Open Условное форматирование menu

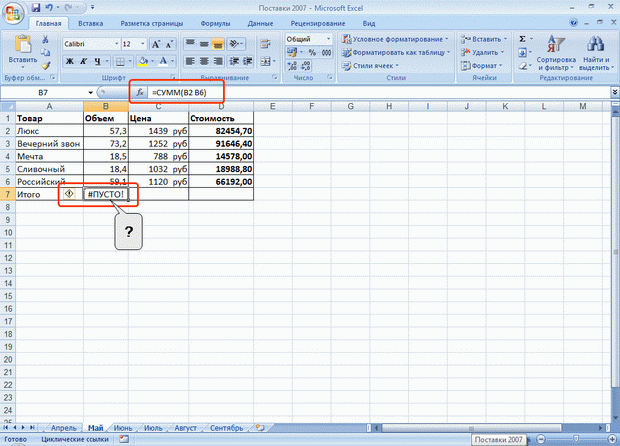click(395, 39)
